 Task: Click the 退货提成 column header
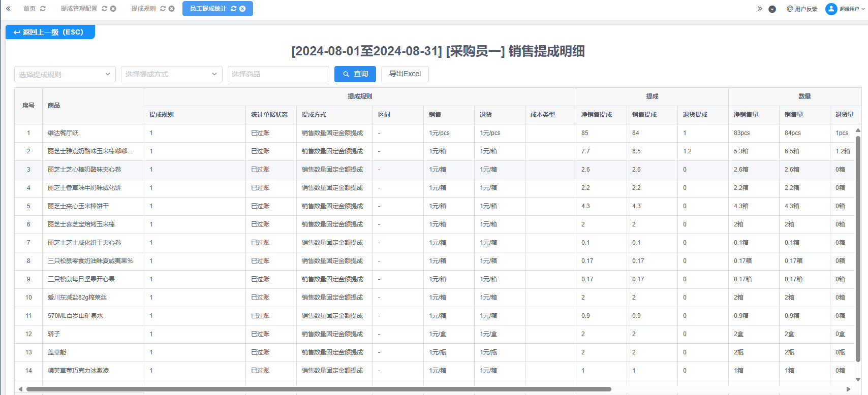[703, 115]
